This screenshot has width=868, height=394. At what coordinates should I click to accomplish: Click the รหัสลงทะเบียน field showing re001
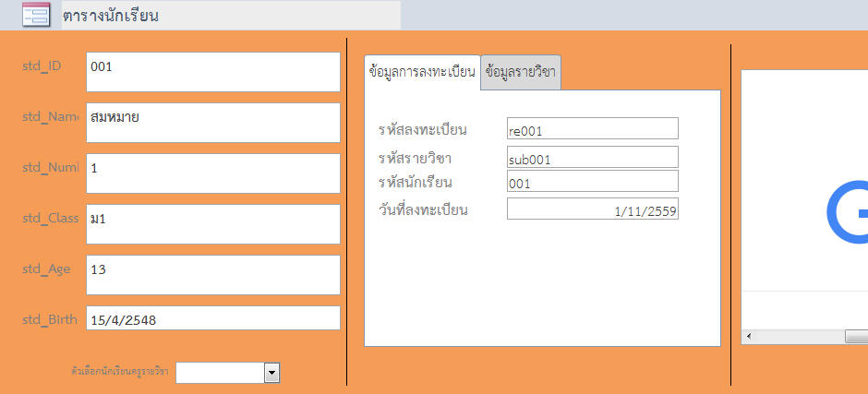pyautogui.click(x=592, y=128)
